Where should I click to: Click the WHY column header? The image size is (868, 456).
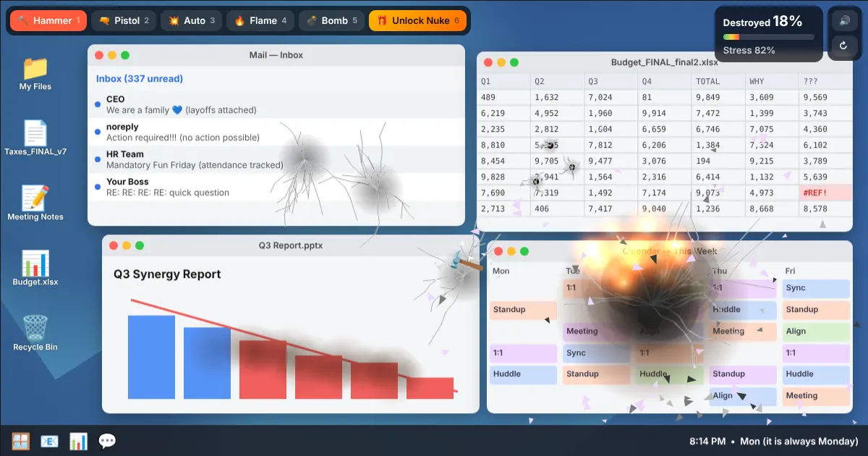point(772,81)
